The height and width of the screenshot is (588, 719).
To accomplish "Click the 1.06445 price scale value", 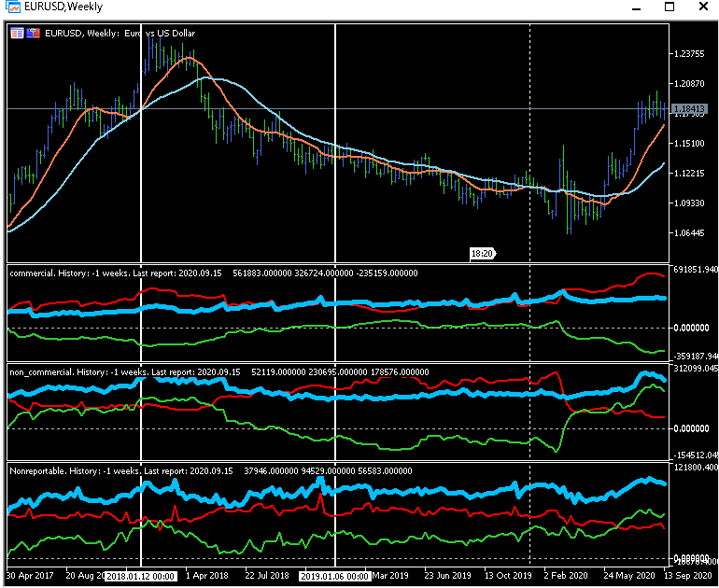I will 689,232.
